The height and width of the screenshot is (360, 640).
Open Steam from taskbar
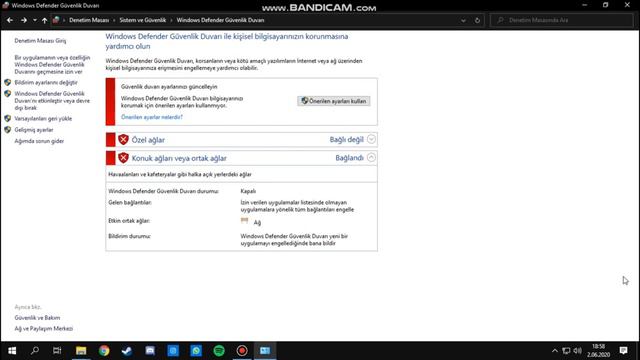pos(127,351)
